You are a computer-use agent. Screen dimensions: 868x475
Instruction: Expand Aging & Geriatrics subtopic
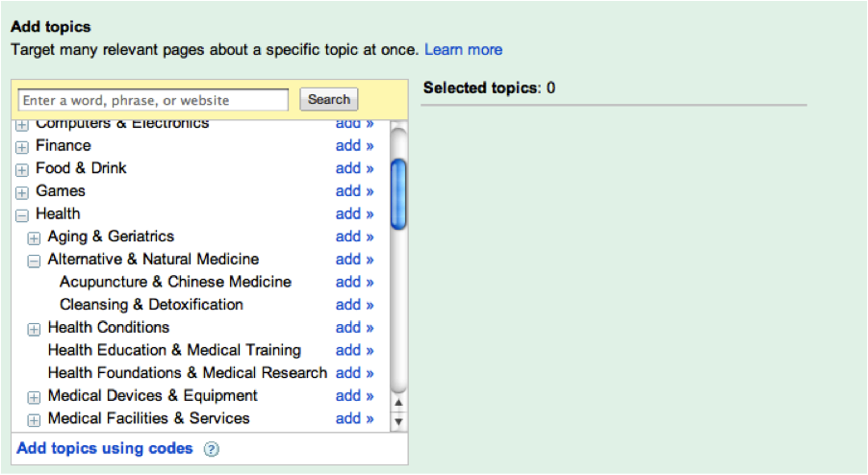(34, 237)
